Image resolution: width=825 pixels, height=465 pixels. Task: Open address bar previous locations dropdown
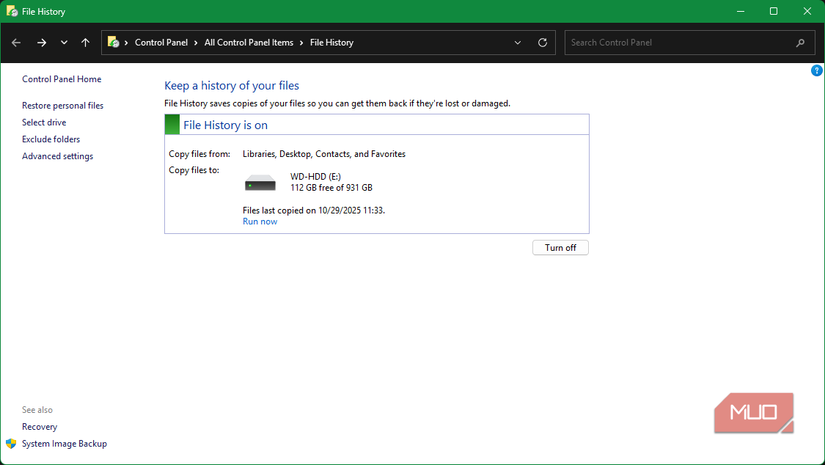518,43
